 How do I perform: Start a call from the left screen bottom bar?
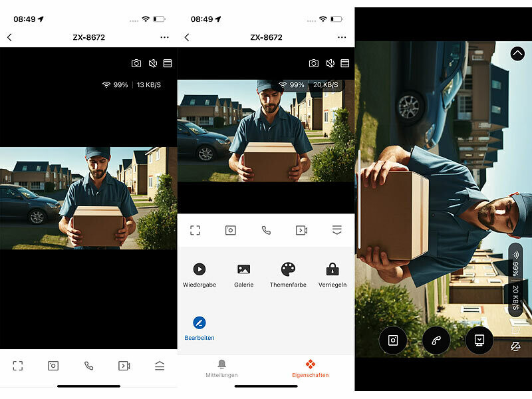click(88, 366)
